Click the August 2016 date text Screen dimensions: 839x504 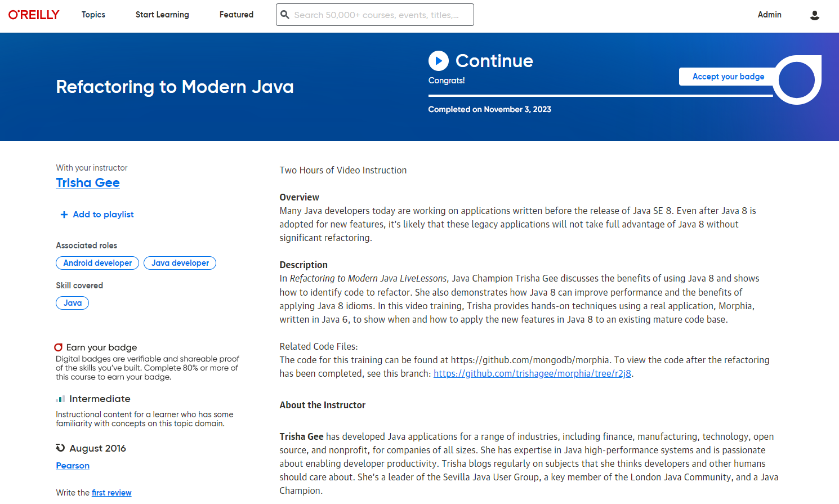tap(97, 448)
